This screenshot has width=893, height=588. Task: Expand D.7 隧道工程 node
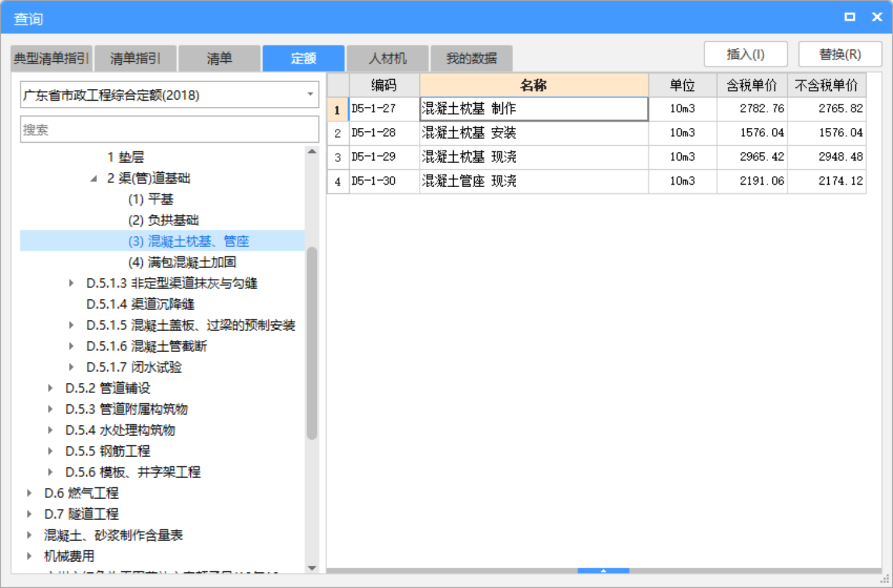[x=29, y=514]
